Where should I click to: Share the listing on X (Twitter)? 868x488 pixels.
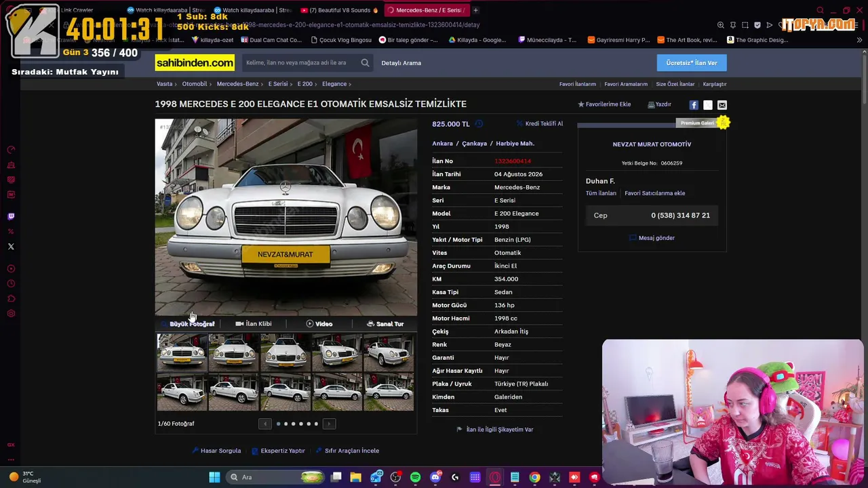(x=708, y=105)
